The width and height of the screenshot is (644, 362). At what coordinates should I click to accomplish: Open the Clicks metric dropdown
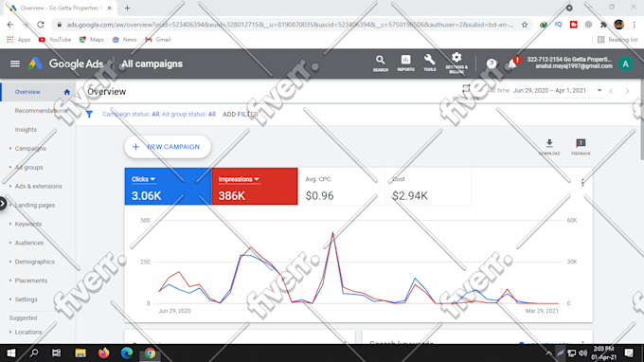coord(143,179)
